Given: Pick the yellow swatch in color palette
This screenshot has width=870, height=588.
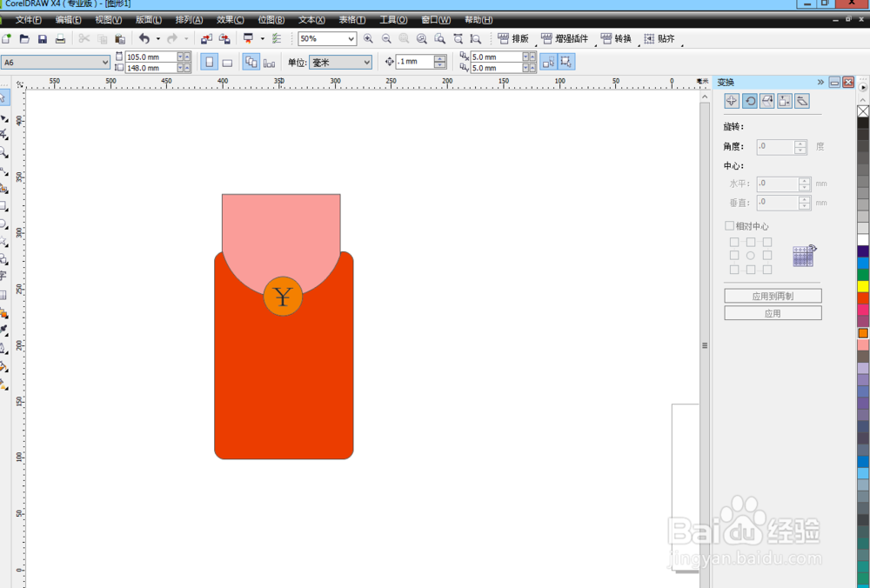Looking at the screenshot, I should click(863, 286).
